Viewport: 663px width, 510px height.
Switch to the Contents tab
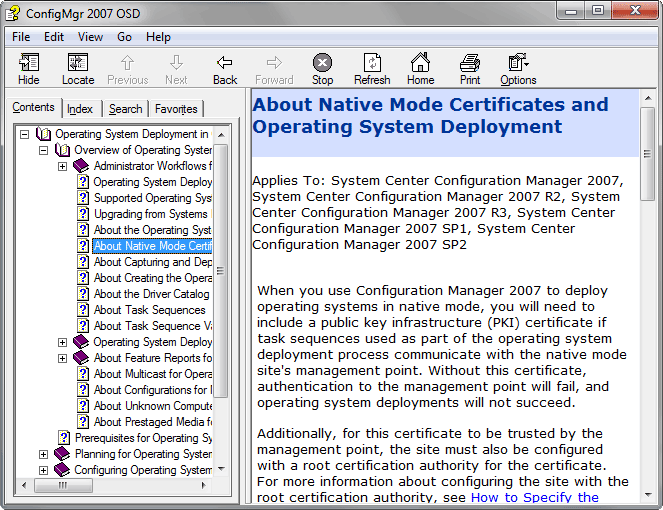[33, 107]
